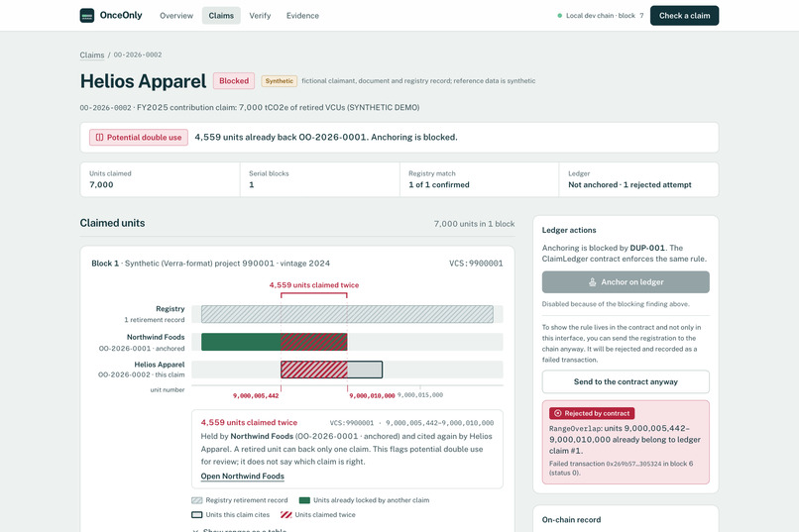
Task: Click the VCS:9900001 code in the block header
Action: [476, 264]
